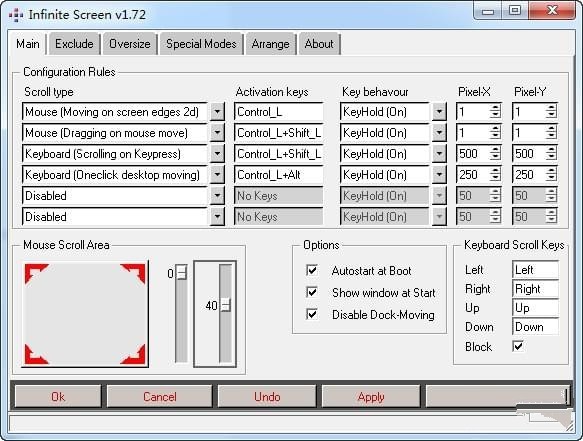Click activation keys field in Dragging on mouse move row
The width and height of the screenshot is (583, 441).
pyautogui.click(x=278, y=133)
